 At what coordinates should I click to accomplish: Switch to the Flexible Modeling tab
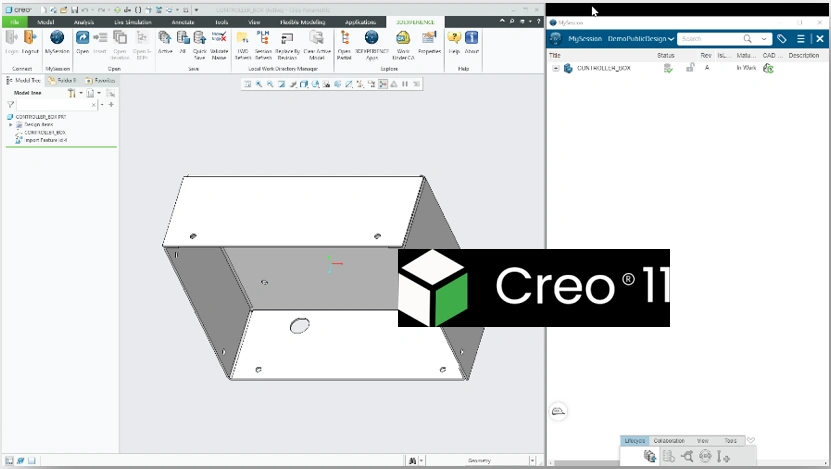tap(303, 22)
